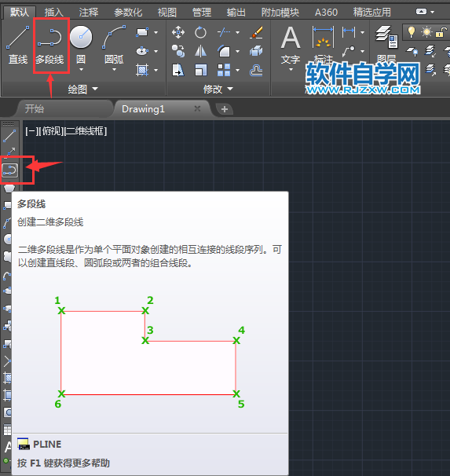This screenshot has width=450, height=476.
Task: Select the Mirror tool in 修改 panel
Action: (200, 51)
